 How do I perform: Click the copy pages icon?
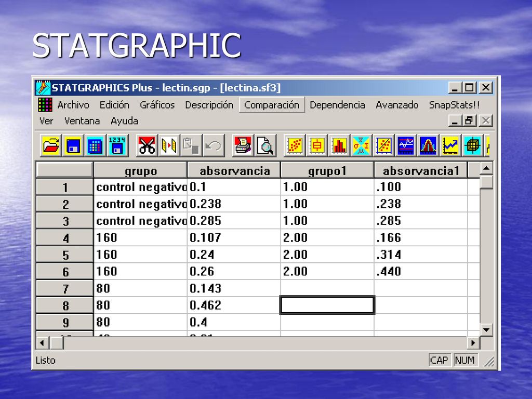169,145
